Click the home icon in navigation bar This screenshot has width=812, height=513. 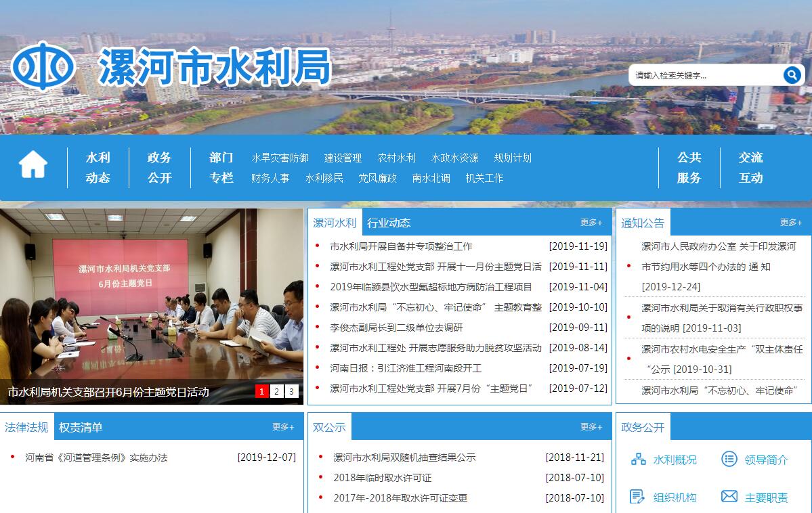pyautogui.click(x=33, y=164)
